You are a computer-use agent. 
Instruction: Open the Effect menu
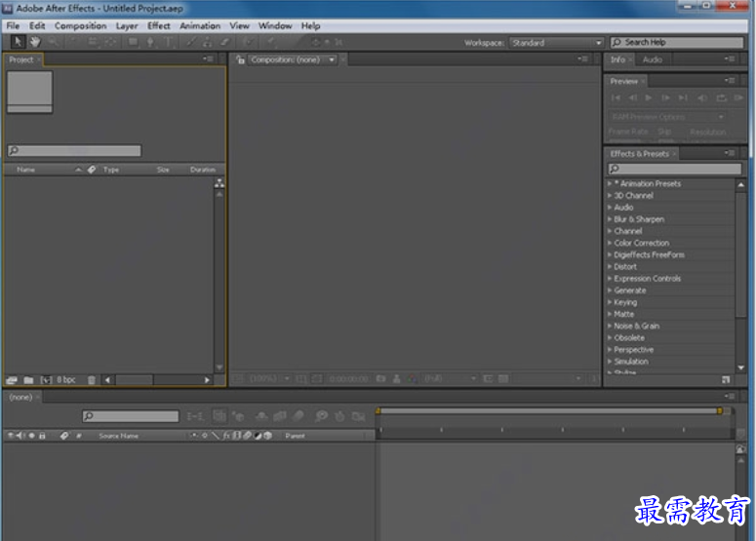pos(159,26)
